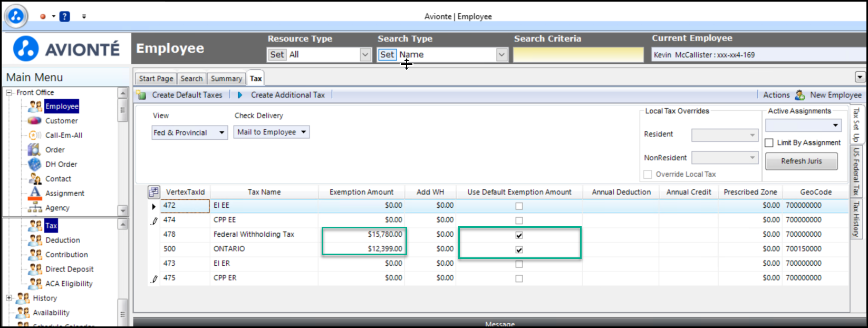This screenshot has width=868, height=328.
Task: Click the Set button under Search Type
Action: (x=387, y=54)
